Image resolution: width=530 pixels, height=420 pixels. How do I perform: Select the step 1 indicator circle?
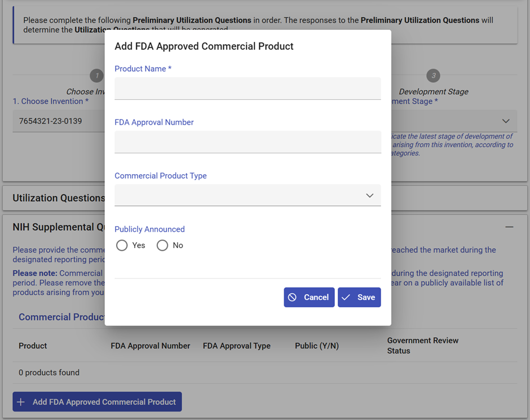pos(96,75)
